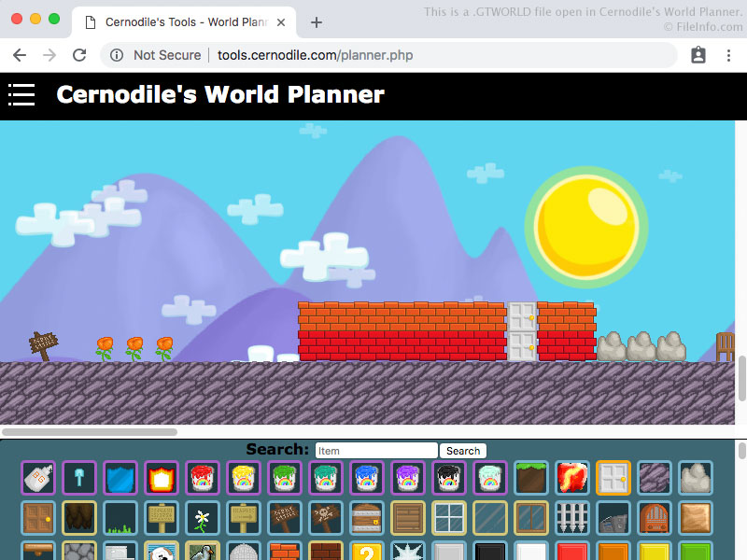Pick the red paint bucket
747x560 pixels.
tap(203, 478)
